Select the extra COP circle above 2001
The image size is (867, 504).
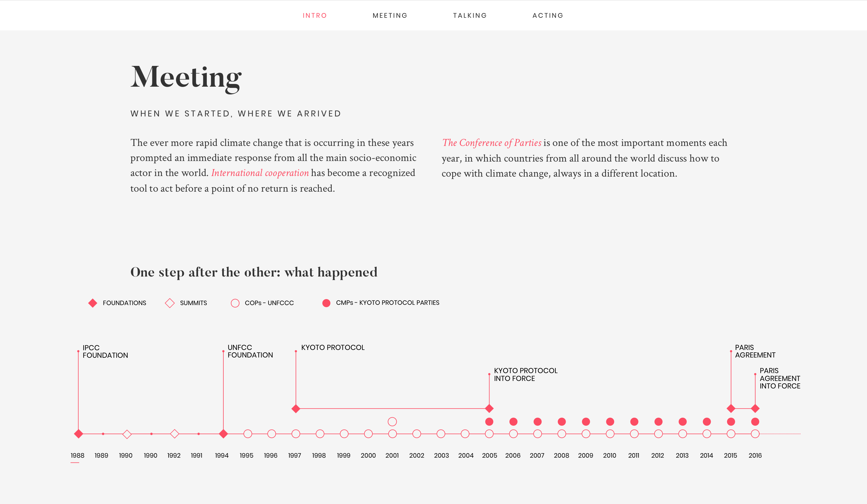(392, 422)
